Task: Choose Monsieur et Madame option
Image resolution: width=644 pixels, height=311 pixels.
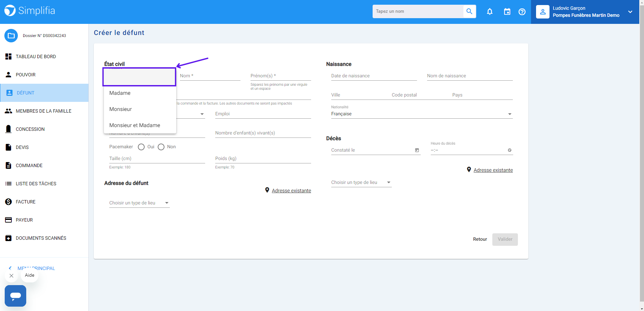Action: [x=140, y=125]
